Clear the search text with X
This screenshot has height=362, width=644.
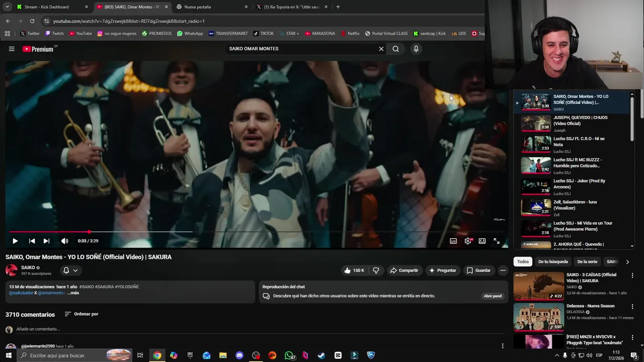[381, 49]
